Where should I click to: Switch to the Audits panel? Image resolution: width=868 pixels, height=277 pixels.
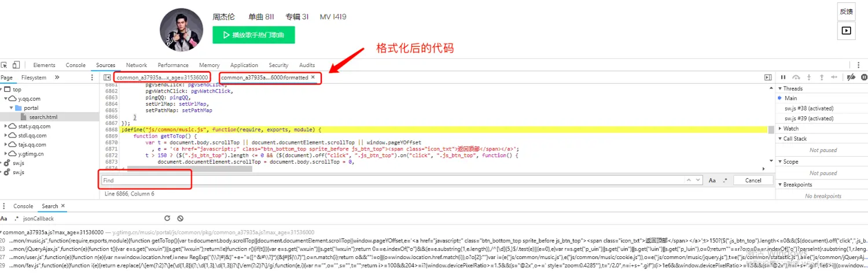pos(307,65)
